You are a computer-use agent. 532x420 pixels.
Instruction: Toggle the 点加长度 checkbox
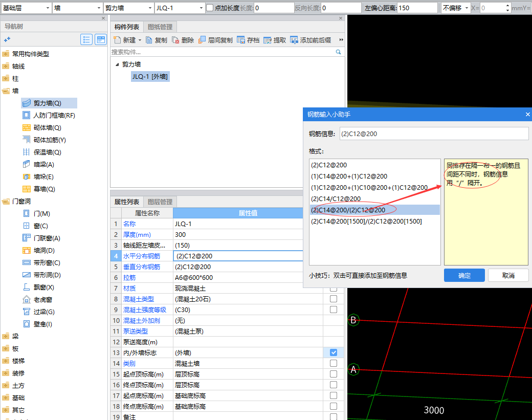pos(210,8)
